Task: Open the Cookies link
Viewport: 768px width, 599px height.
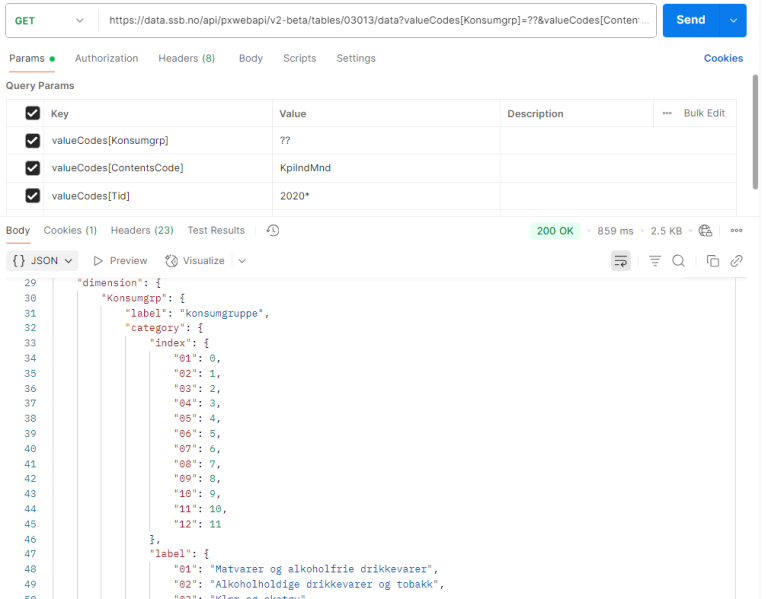Action: 723,58
